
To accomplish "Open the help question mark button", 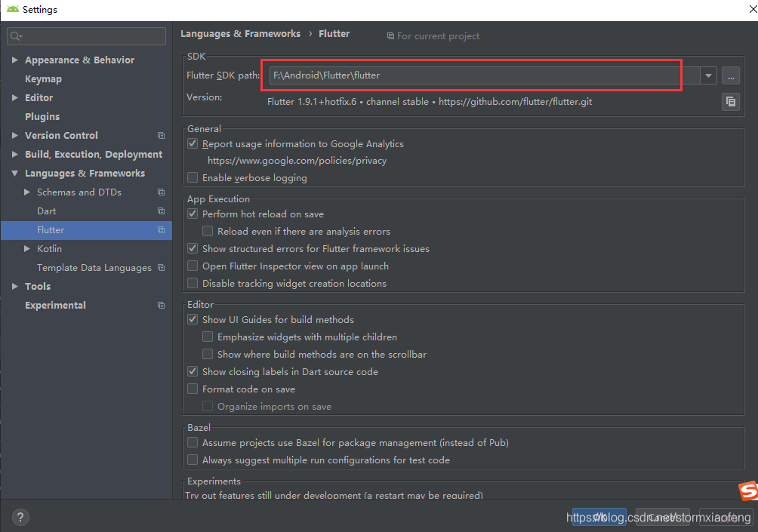I will click(20, 518).
